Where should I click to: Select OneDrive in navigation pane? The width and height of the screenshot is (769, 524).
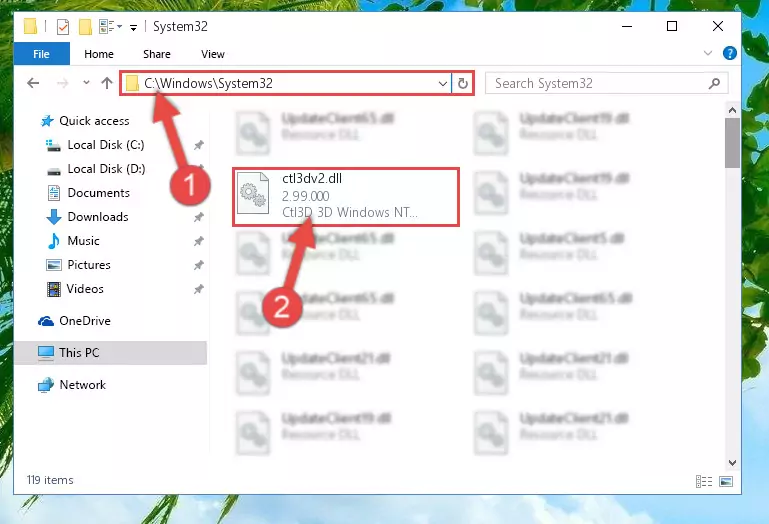85,321
